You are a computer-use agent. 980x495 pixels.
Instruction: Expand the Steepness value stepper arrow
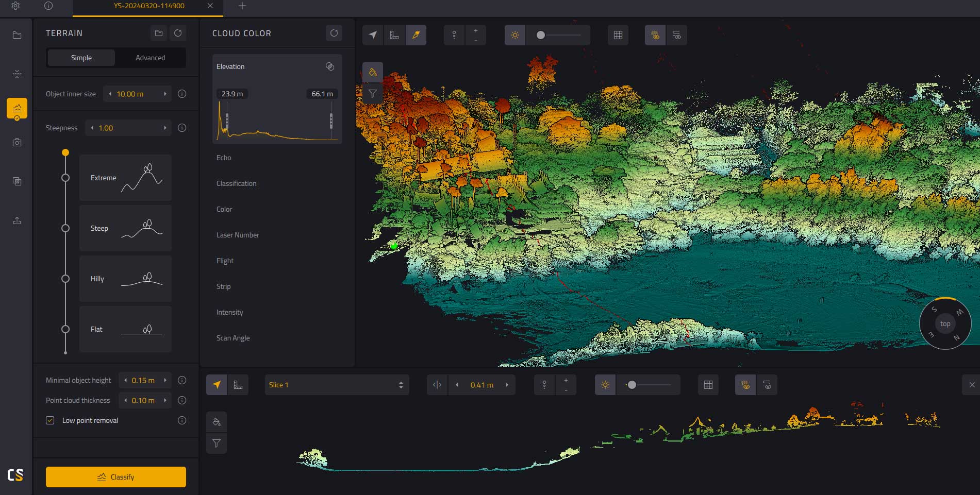click(x=165, y=128)
